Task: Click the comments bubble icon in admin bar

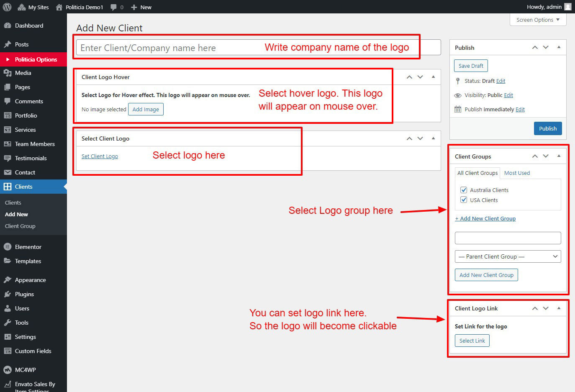Action: point(113,7)
